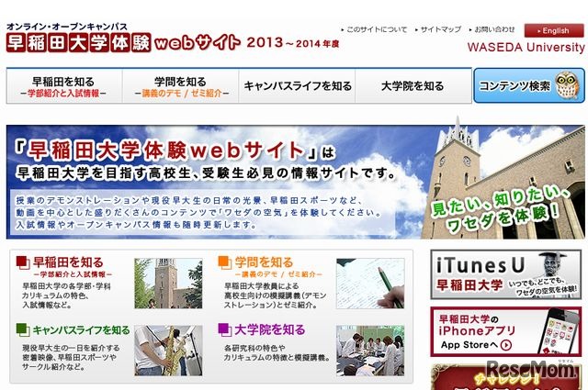Click the laboratory students thumbnail
This screenshot has width=588, height=390.
pyautogui.click(x=370, y=351)
